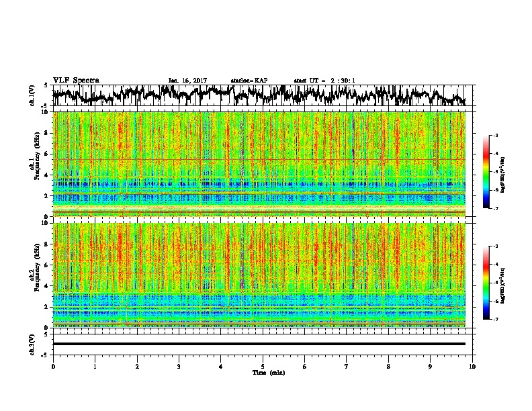Screen dimensions: 532x411
Task: Click time axis tick label "3"
Action: coord(179,367)
